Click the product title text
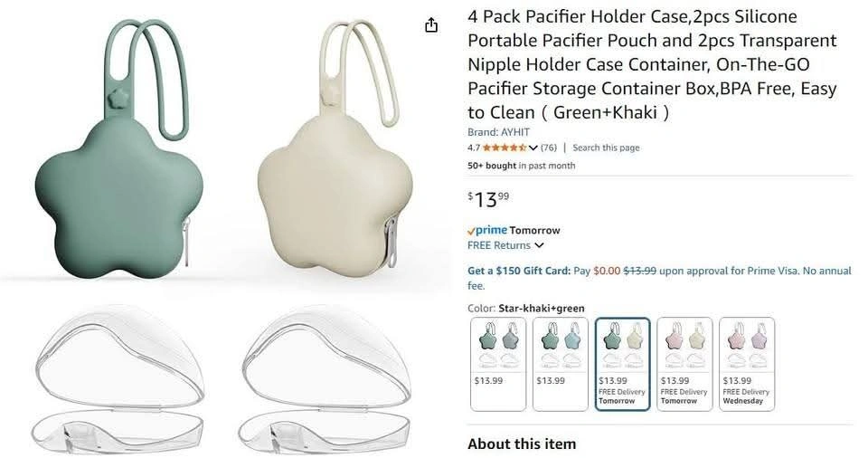Screen dimensions: 868x458 pyautogui.click(x=652, y=64)
